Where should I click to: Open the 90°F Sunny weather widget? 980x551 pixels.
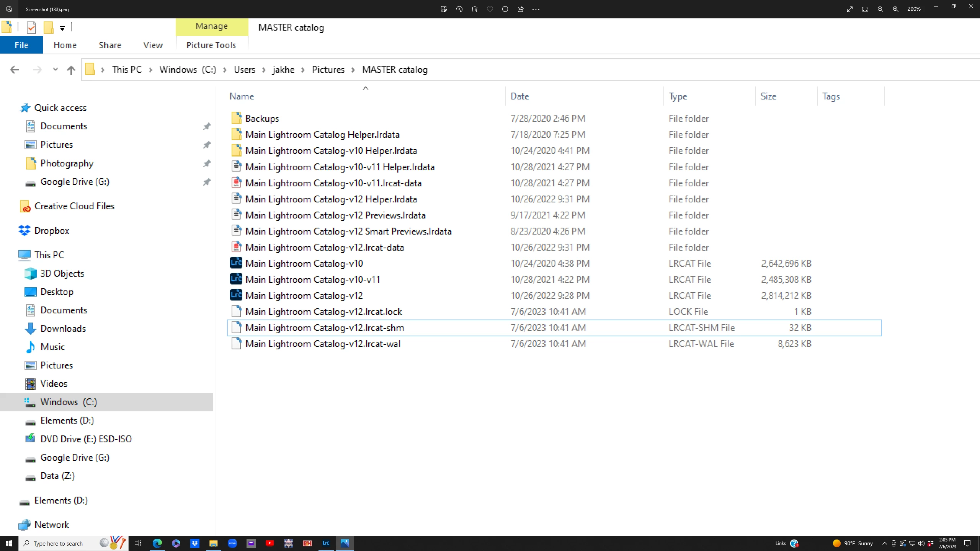tap(853, 543)
